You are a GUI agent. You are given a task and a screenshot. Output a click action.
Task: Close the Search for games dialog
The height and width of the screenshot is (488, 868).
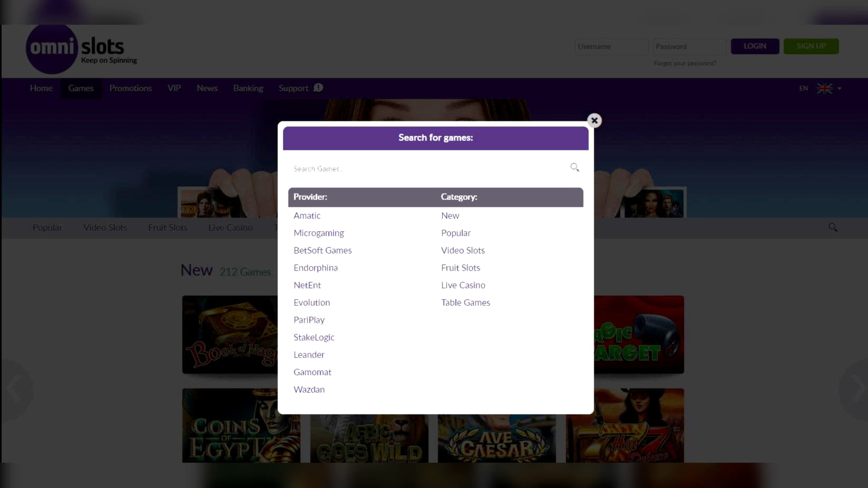tap(594, 120)
